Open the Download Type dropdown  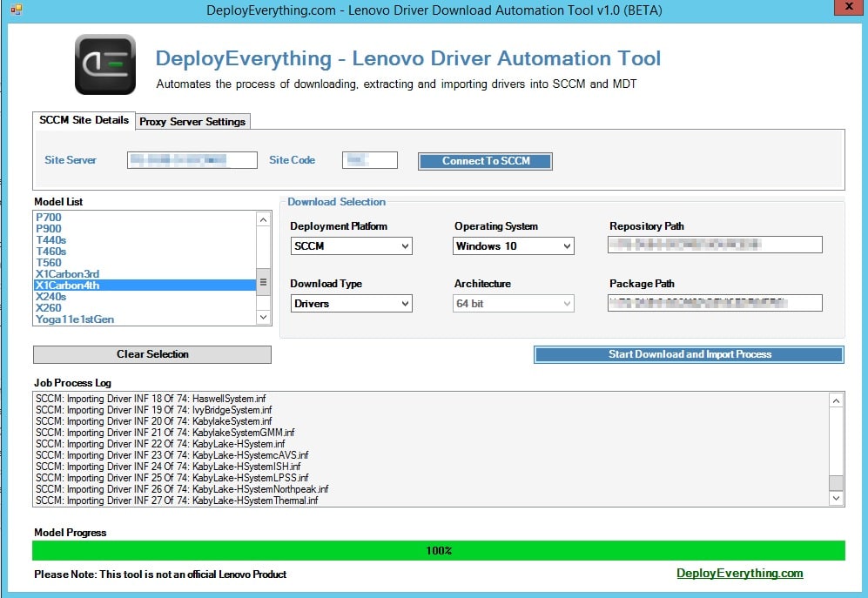352,304
